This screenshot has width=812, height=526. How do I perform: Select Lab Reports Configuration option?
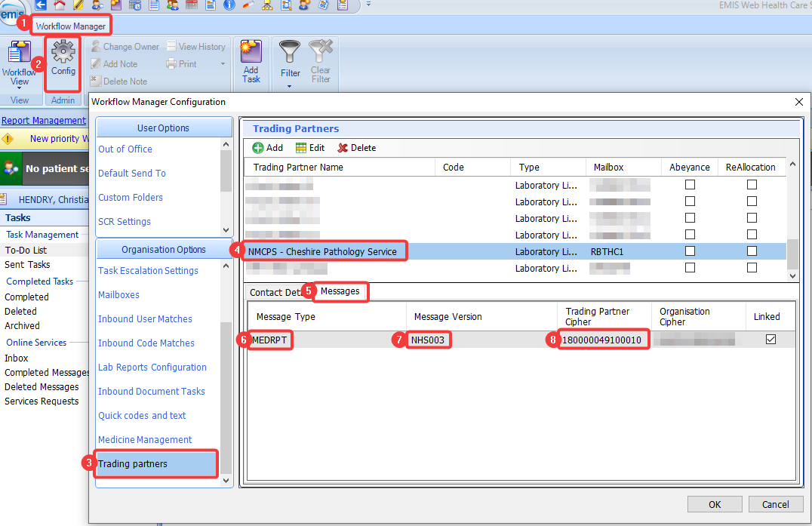[152, 367]
